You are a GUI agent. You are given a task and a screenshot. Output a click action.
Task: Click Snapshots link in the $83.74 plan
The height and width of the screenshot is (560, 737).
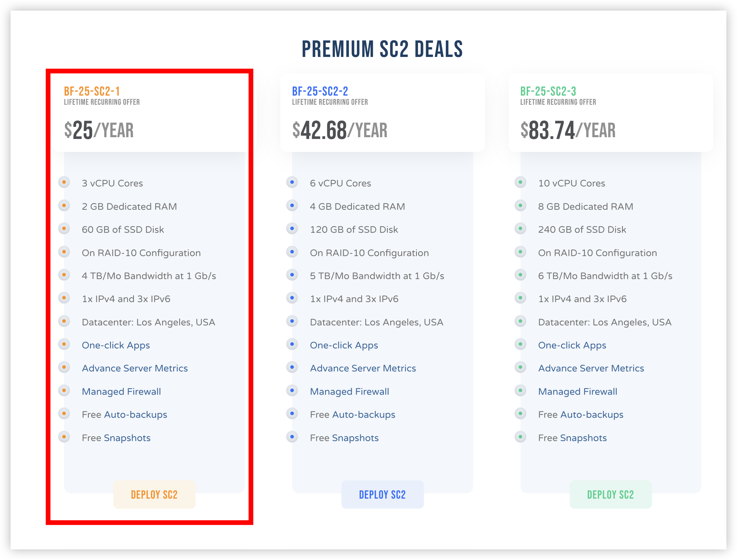pos(583,438)
